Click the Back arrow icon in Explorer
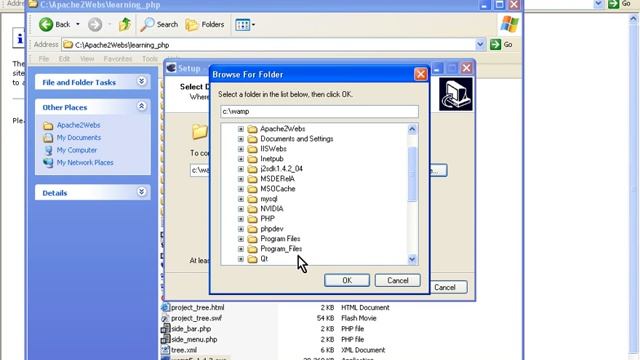The width and height of the screenshot is (640, 360). (x=46, y=24)
